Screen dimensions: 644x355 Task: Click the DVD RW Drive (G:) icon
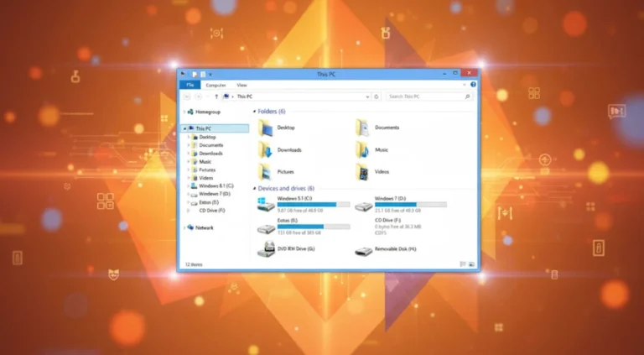click(x=266, y=249)
